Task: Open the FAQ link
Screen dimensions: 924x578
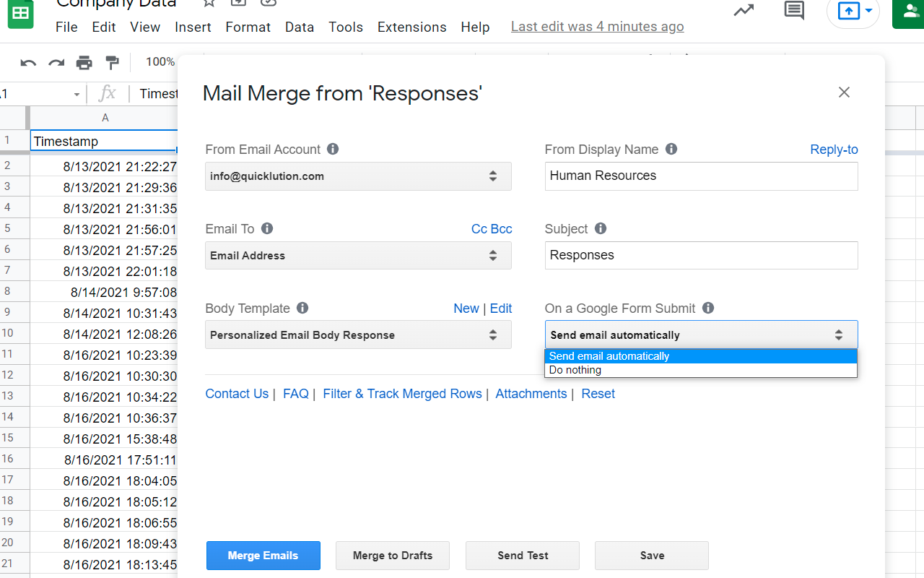Action: (x=296, y=394)
